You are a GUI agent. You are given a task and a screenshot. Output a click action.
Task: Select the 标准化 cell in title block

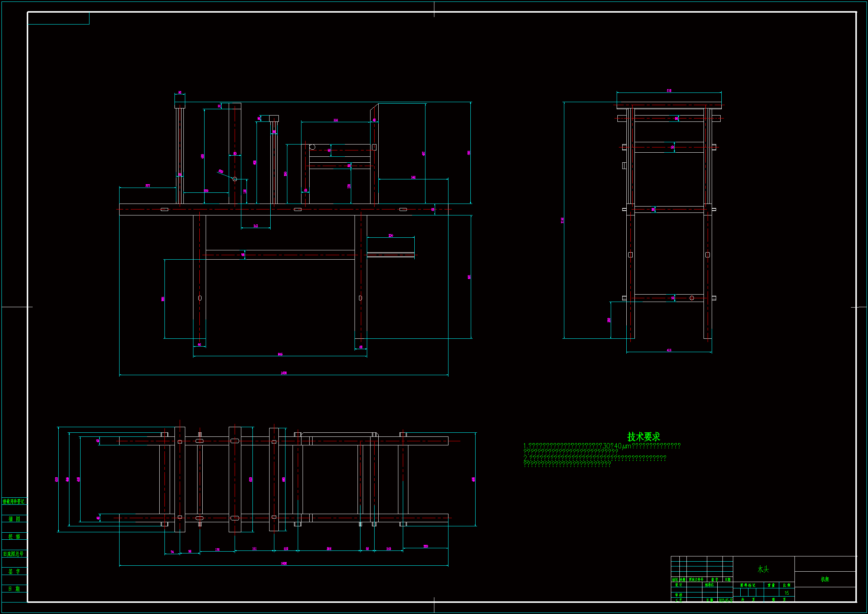pyautogui.click(x=709, y=585)
